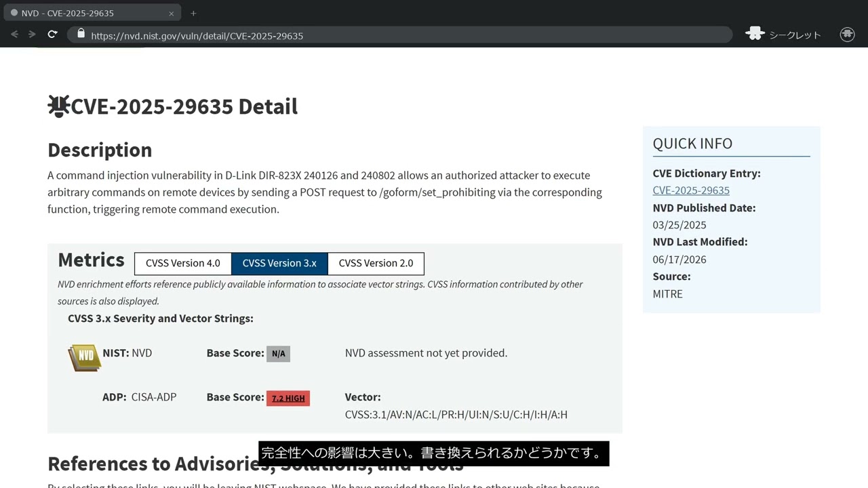
Task: Close the NVD CVE-2025-29635 tab
Action: pos(171,14)
